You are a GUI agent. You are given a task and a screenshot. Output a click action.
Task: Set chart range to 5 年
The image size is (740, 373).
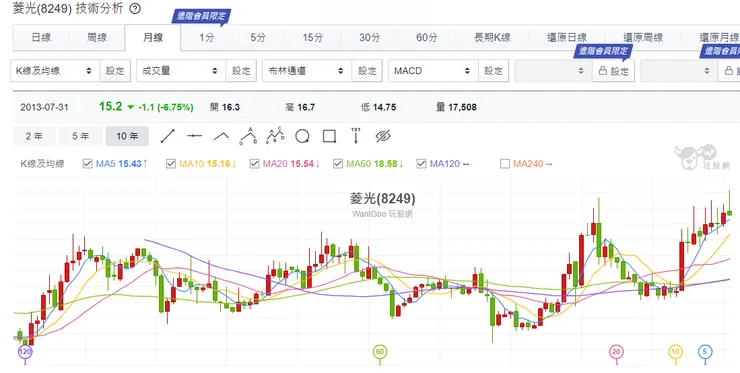81,136
